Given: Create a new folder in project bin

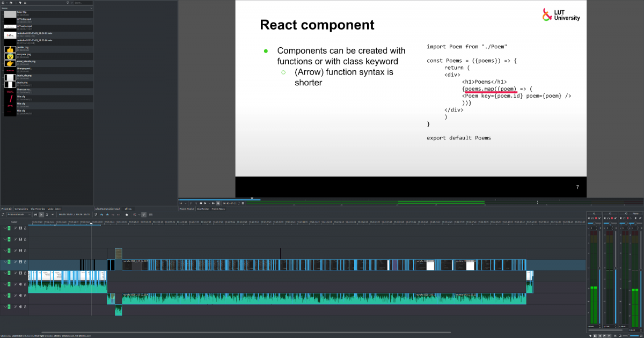Looking at the screenshot, I should click(11, 3).
